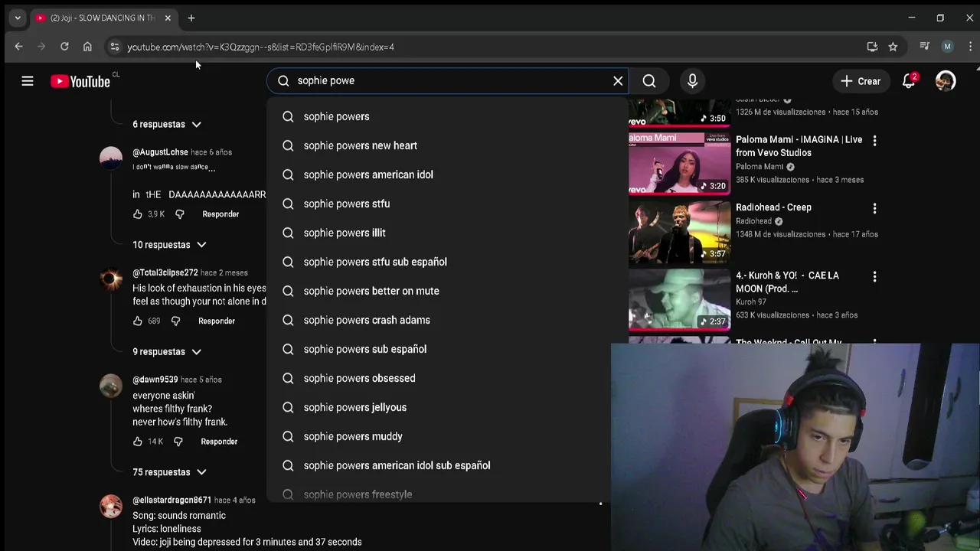Expand "9 respuestas" replies

pos(167,352)
